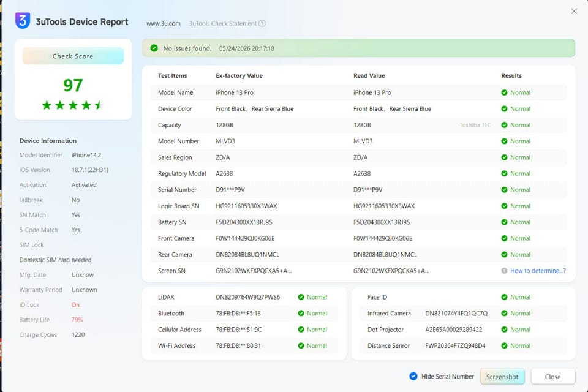Click the green check icon in Model Name row
Image resolution: width=588 pixels, height=392 pixels.
click(x=504, y=92)
